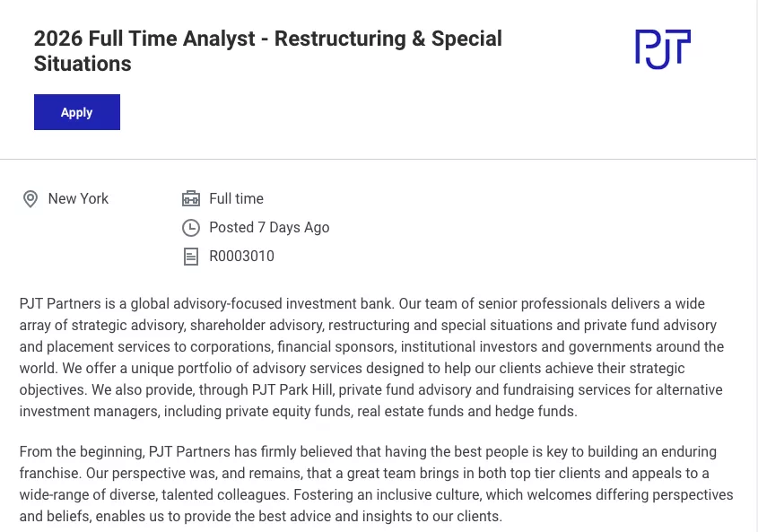
Task: Click the clock posted-date icon
Action: (x=191, y=228)
